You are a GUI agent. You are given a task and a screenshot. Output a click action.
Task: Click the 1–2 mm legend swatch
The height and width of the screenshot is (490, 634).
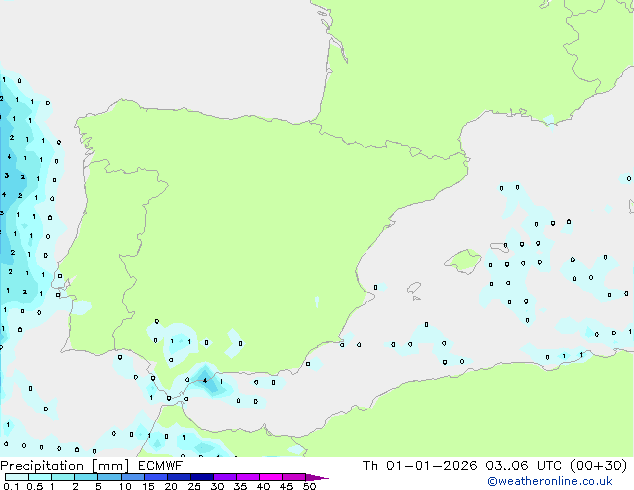point(63,477)
